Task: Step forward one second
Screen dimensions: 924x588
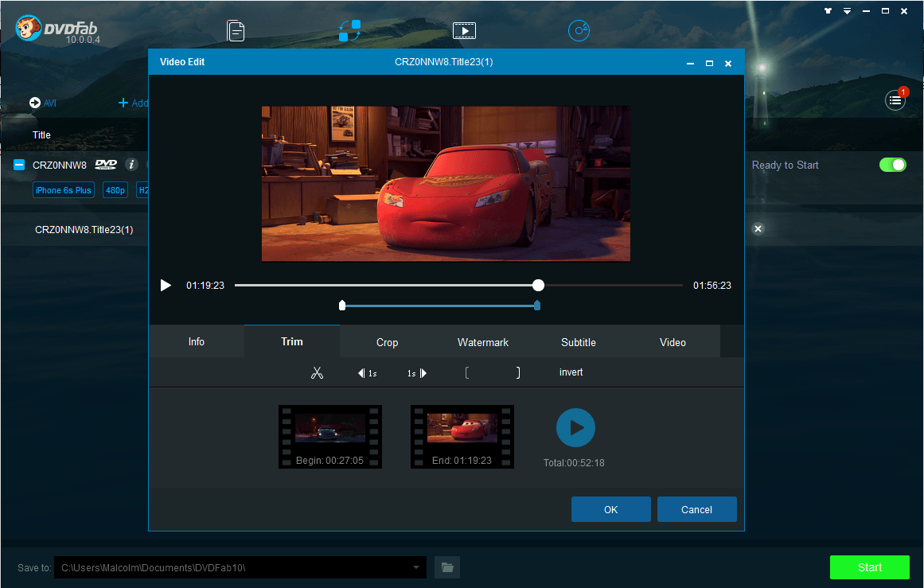Action: coord(417,373)
